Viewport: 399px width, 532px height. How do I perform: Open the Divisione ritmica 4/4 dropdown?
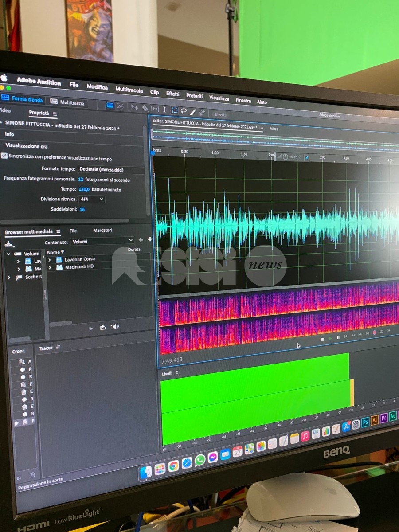[x=92, y=199]
